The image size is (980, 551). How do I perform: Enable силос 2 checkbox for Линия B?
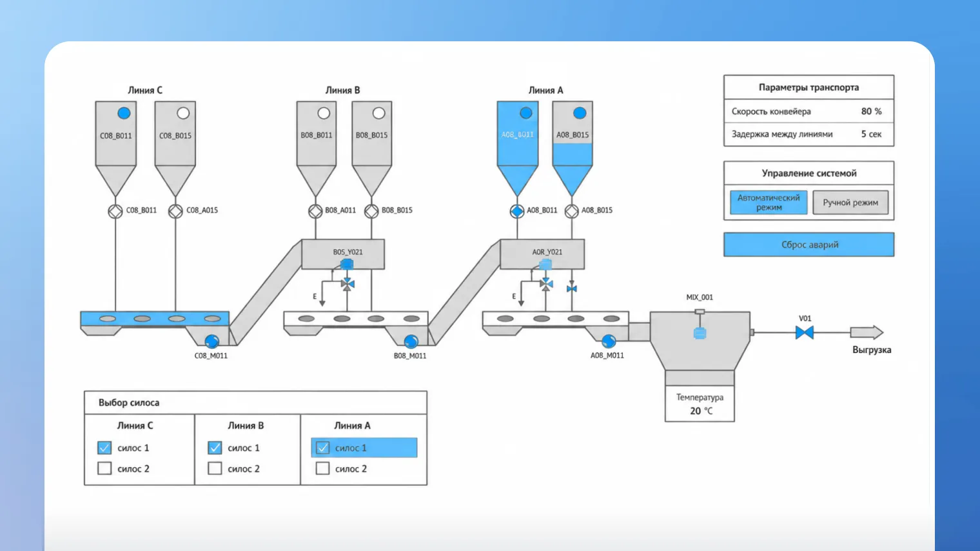pyautogui.click(x=215, y=468)
